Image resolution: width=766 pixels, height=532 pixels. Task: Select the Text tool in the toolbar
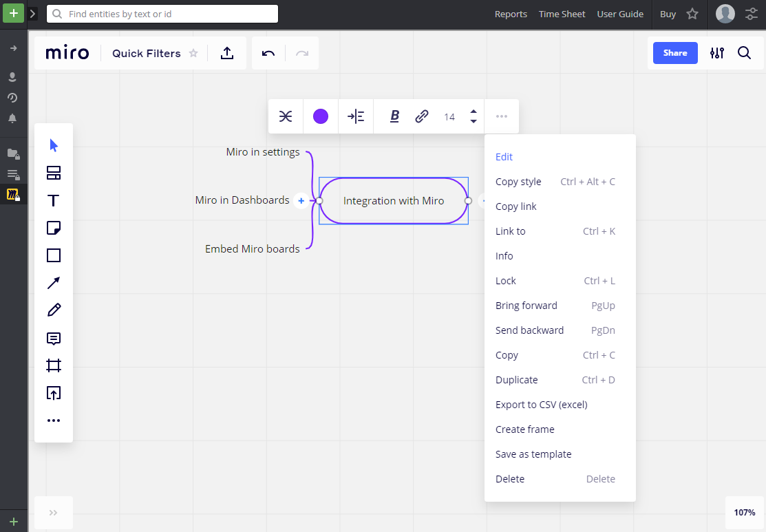coord(54,200)
